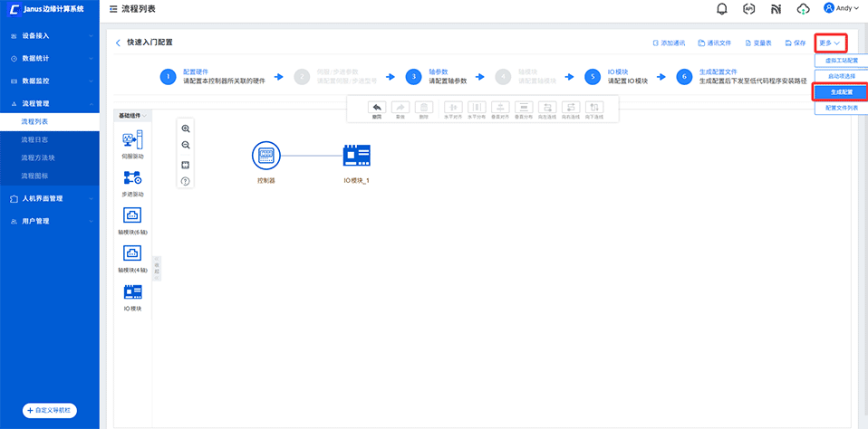Viewport: 868px width, 429px height.
Task: Open the notification bell icon
Action: click(x=722, y=9)
